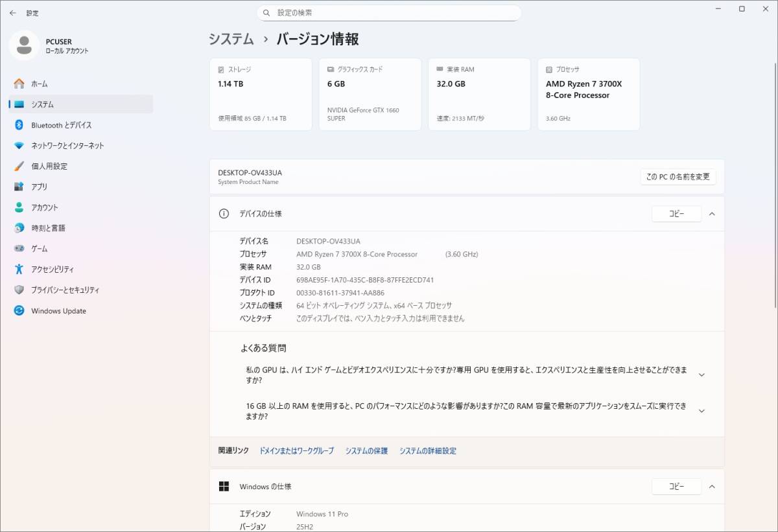
Task: Expand the GPU question in FAQ
Action: 701,375
